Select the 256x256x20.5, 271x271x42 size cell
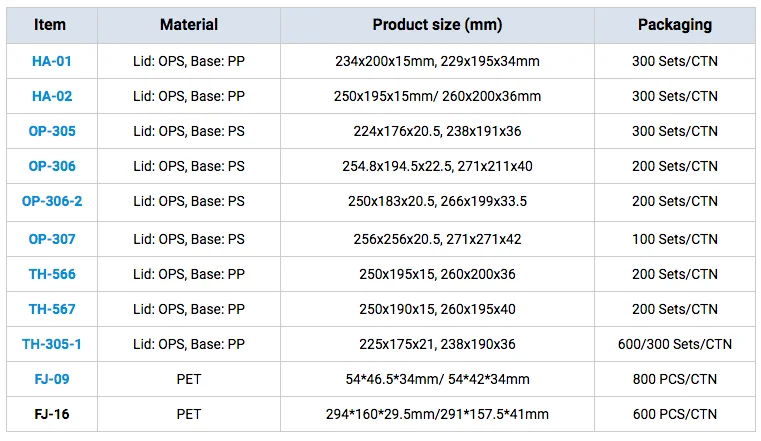The height and width of the screenshot is (441, 761). click(x=437, y=239)
